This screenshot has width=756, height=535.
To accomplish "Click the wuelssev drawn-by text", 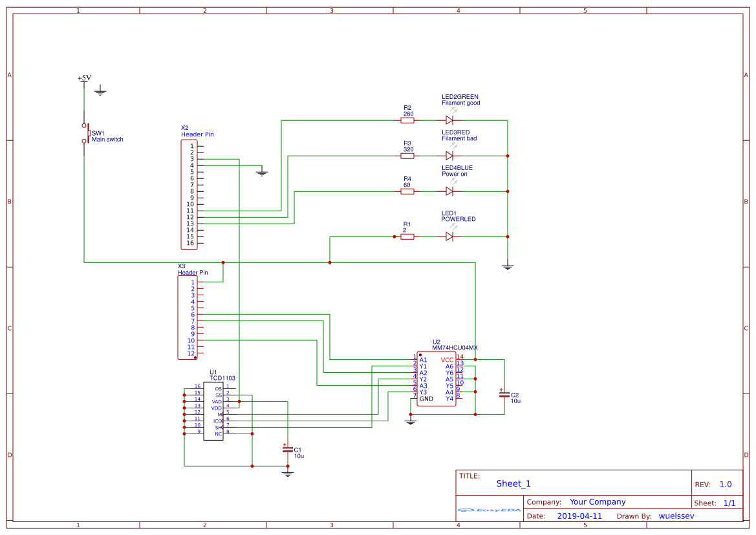I will click(676, 516).
